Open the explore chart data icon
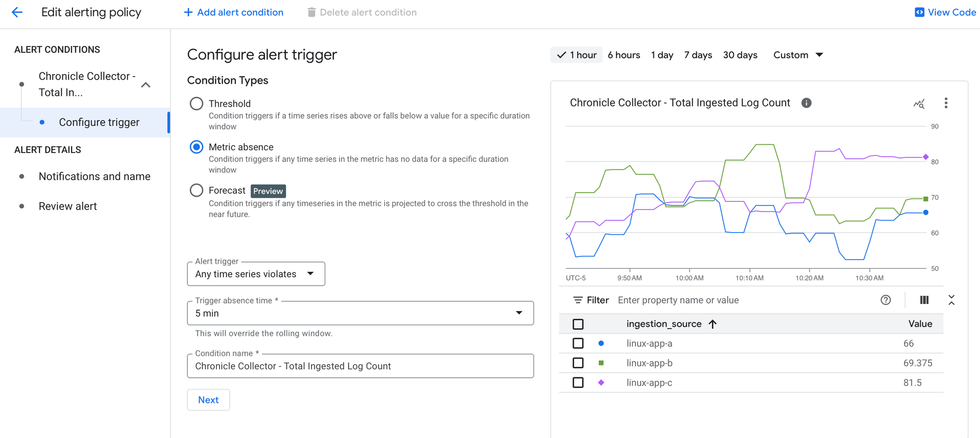 [919, 104]
